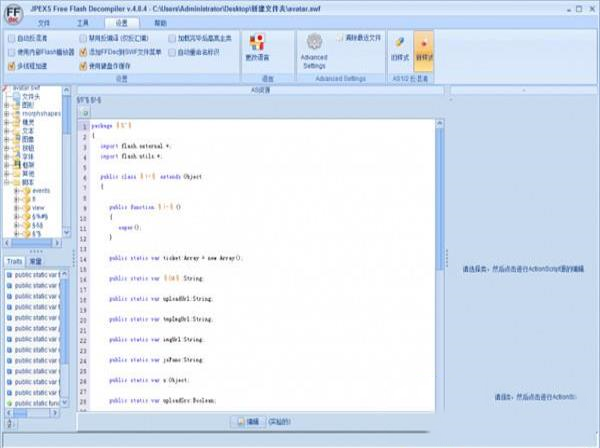Click the tree panel horizontal scrollbar thumb

[31, 243]
